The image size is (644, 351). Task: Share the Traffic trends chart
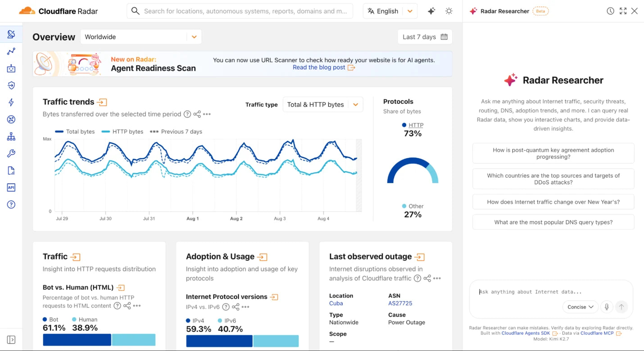pyautogui.click(x=197, y=114)
